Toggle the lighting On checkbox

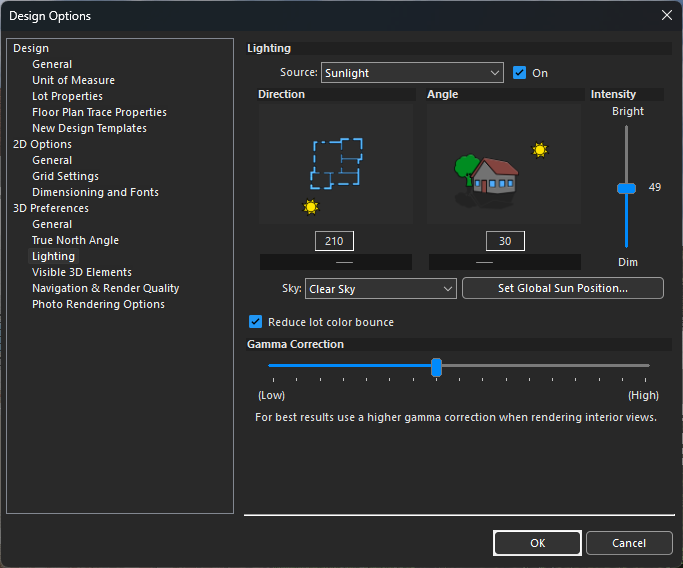pyautogui.click(x=519, y=72)
